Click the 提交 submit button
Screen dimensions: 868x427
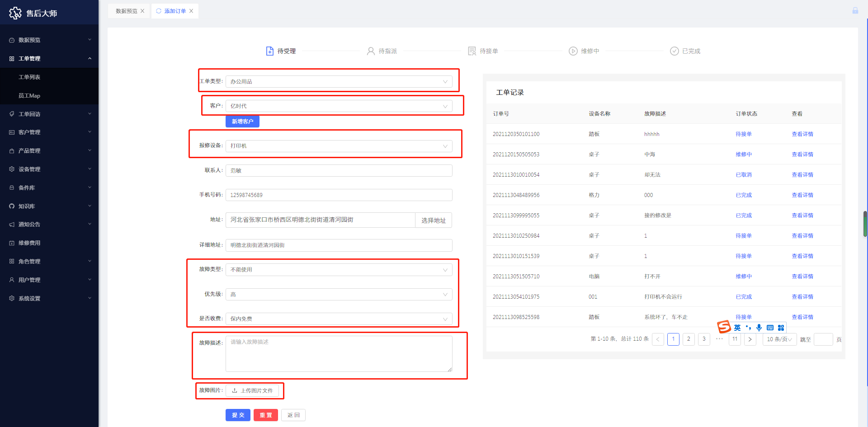point(238,415)
